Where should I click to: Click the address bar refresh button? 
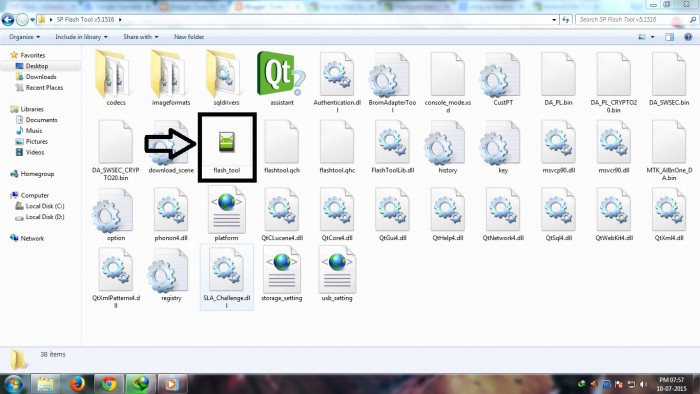coord(566,20)
